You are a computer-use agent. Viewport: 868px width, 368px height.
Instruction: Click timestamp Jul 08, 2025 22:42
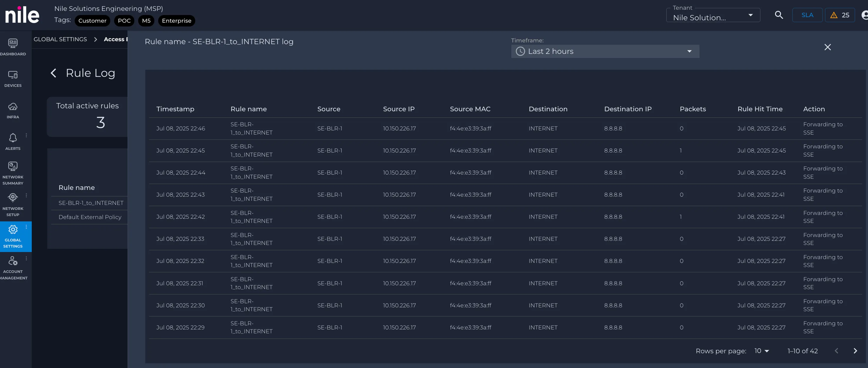(181, 217)
